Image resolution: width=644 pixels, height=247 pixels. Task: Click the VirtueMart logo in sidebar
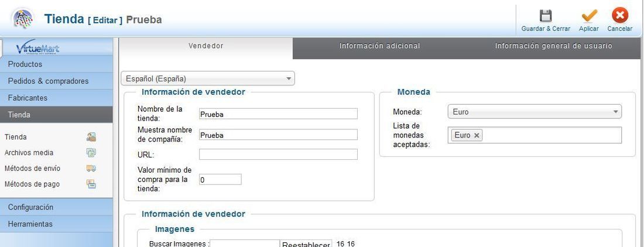[38, 49]
